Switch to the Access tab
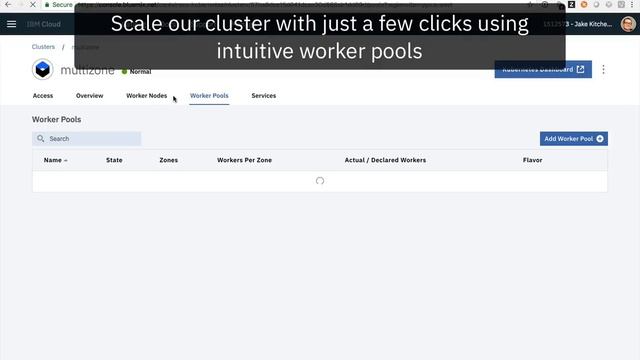The width and height of the screenshot is (640, 360). (43, 96)
